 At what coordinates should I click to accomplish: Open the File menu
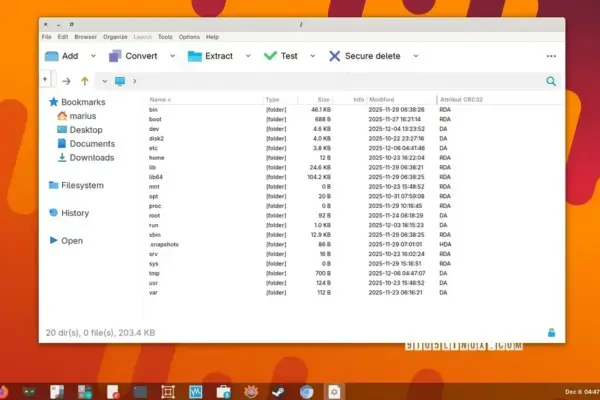pos(47,37)
